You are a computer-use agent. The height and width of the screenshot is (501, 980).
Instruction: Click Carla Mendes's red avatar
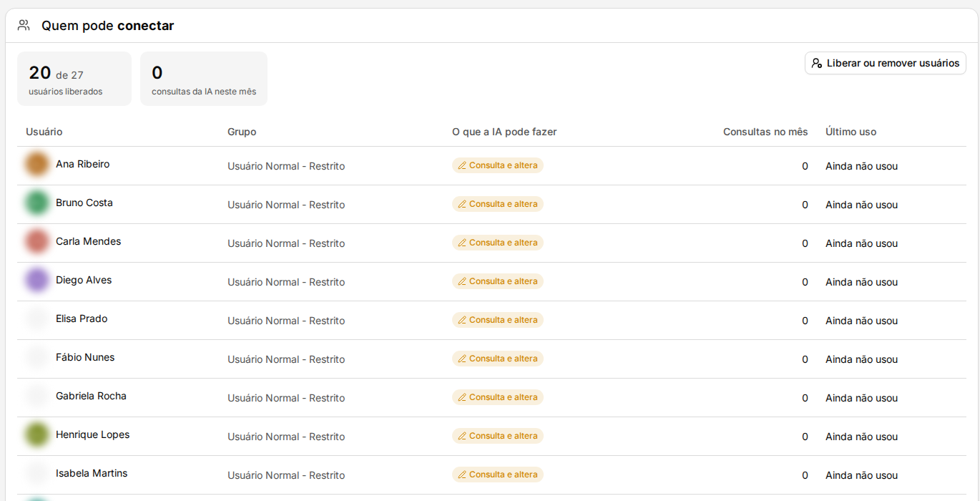tap(37, 241)
